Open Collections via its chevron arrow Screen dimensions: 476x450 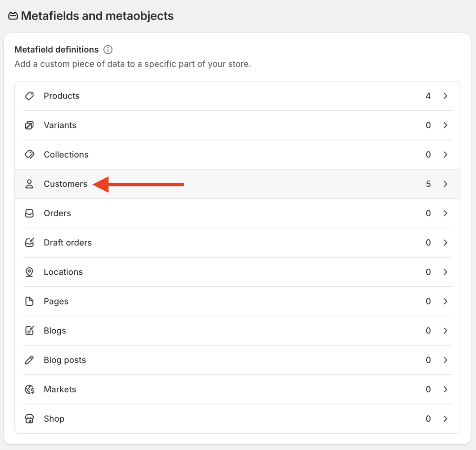click(x=445, y=154)
